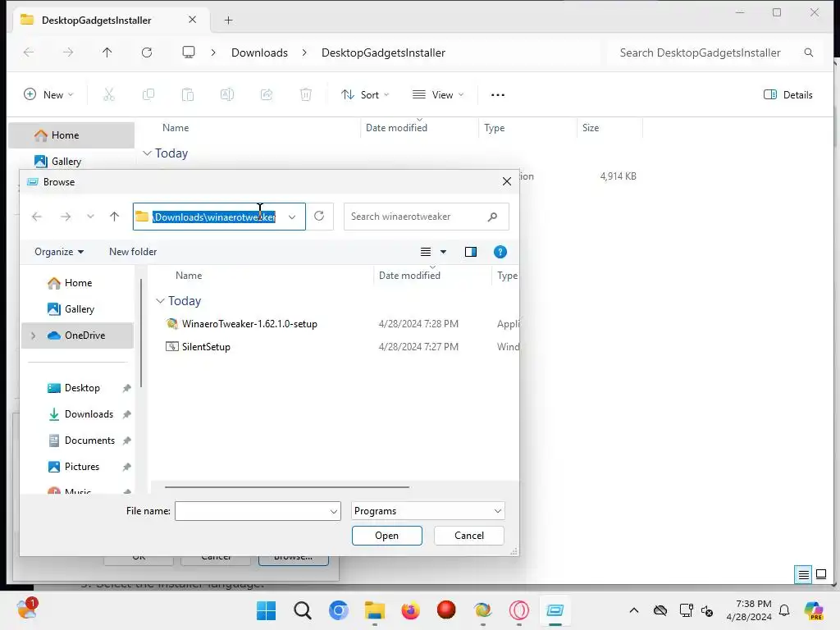The image size is (840, 630).
Task: Go up one folder in Browse dialog
Action: [x=114, y=217]
